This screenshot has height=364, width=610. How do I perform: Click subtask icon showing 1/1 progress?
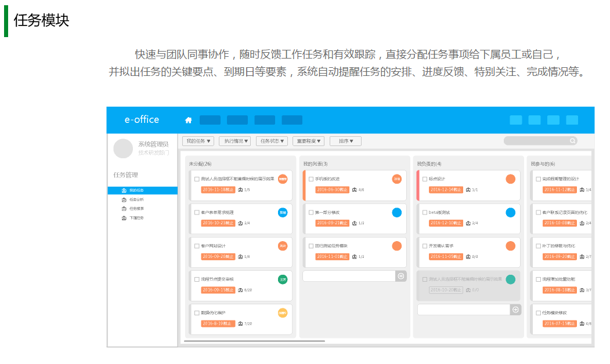tap(468, 190)
